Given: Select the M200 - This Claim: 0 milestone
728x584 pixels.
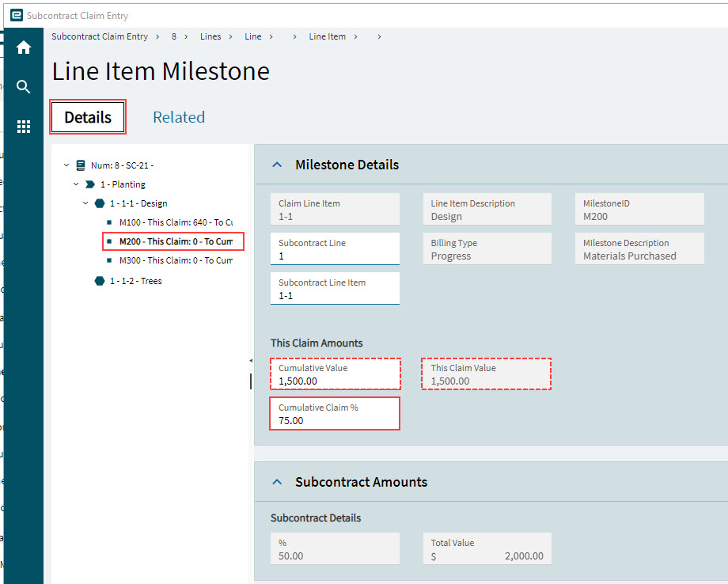Looking at the screenshot, I should pos(176,241).
